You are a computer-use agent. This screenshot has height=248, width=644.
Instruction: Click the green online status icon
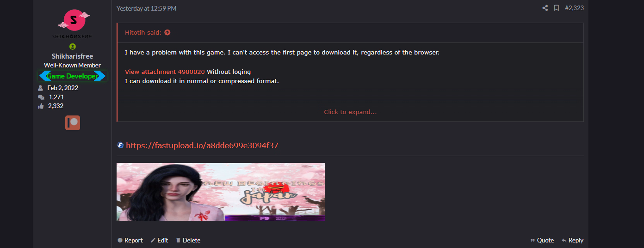pos(73,47)
